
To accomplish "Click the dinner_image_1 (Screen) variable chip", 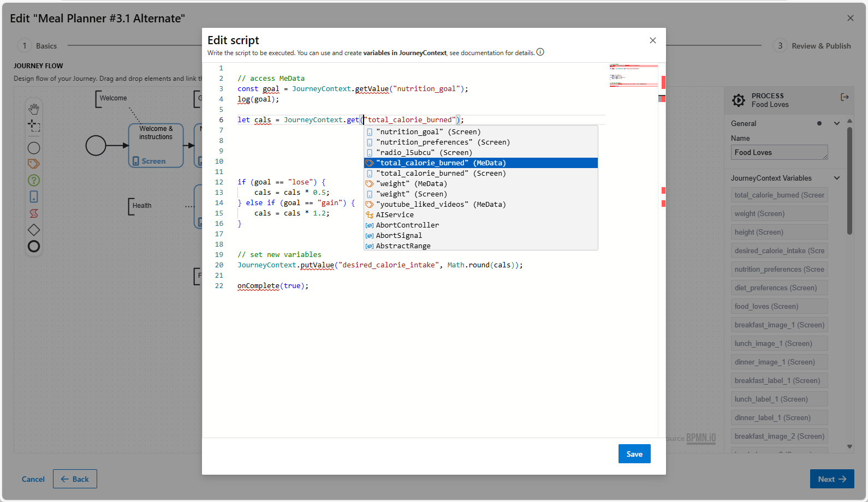I will pos(780,362).
